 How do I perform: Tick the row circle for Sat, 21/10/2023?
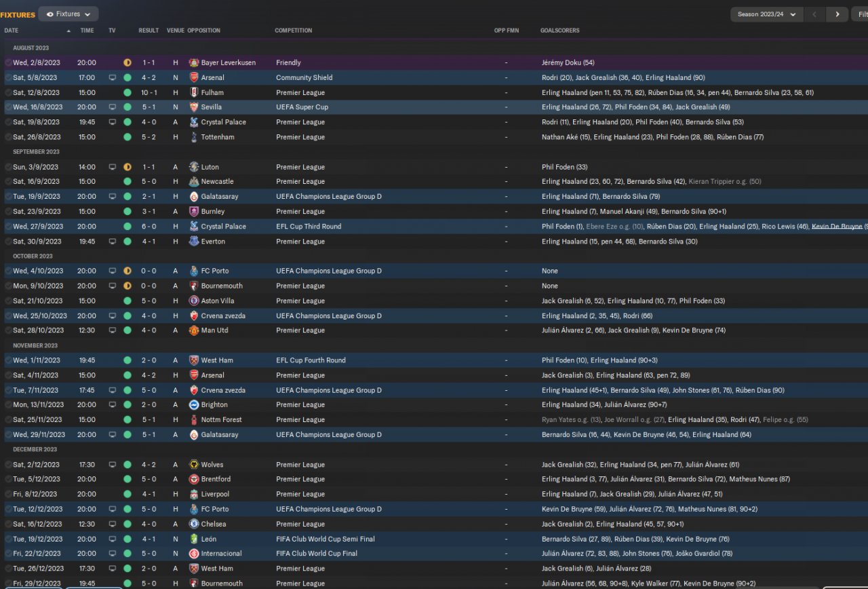tap(8, 301)
